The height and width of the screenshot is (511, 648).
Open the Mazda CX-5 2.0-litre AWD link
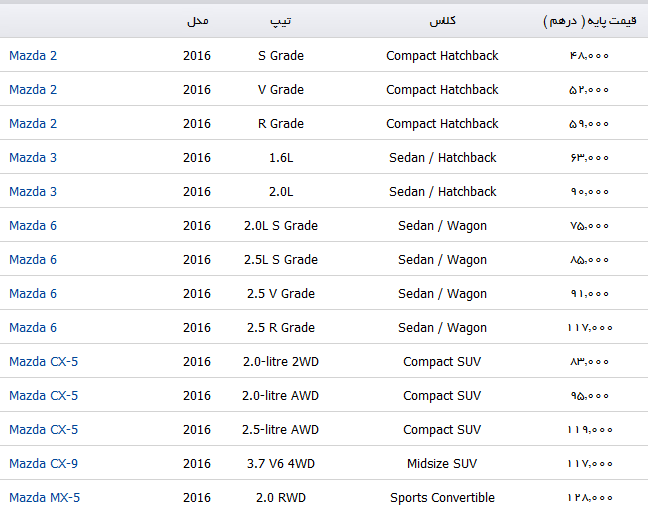(x=43, y=395)
